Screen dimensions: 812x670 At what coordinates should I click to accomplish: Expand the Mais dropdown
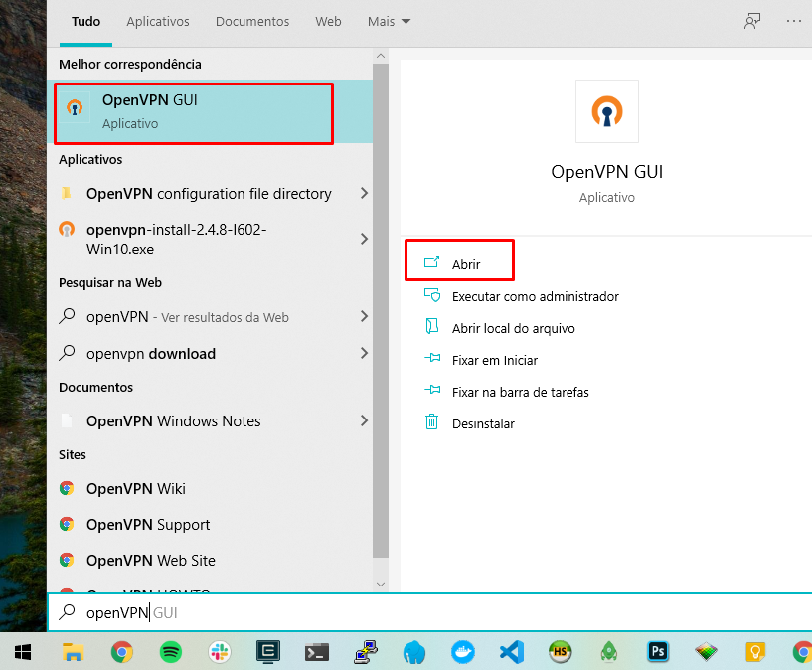389,21
